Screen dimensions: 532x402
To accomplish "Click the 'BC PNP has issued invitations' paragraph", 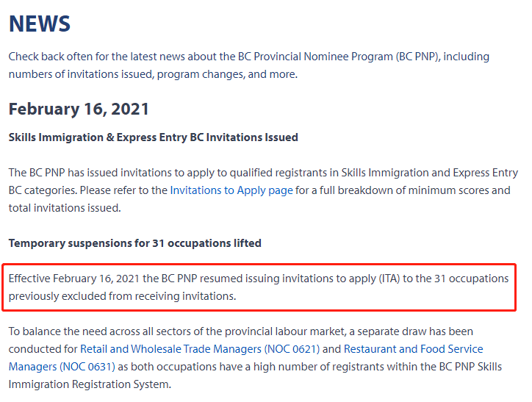I will pos(263,190).
